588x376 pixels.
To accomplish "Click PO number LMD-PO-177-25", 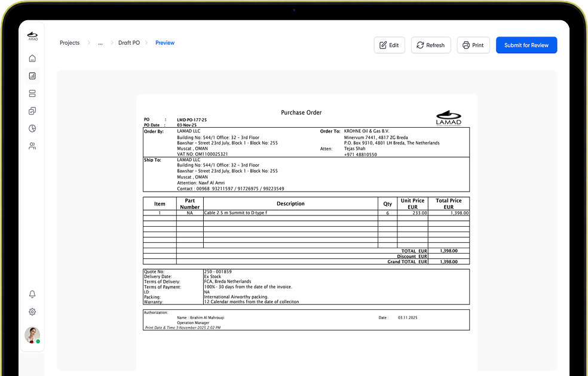I will (192, 120).
